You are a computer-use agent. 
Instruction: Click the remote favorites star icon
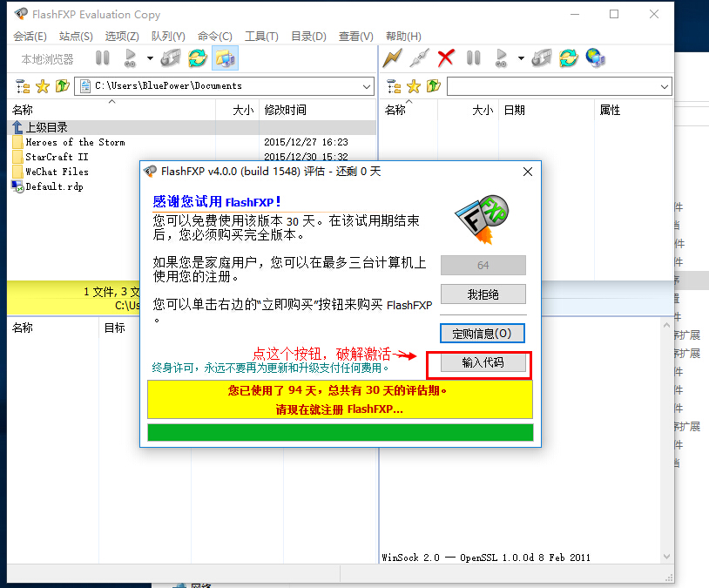tap(413, 86)
